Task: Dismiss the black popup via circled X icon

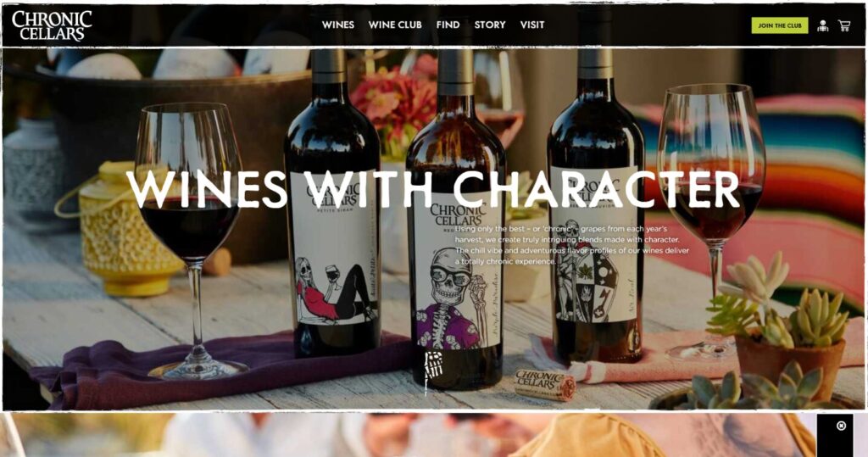Action: [x=842, y=426]
